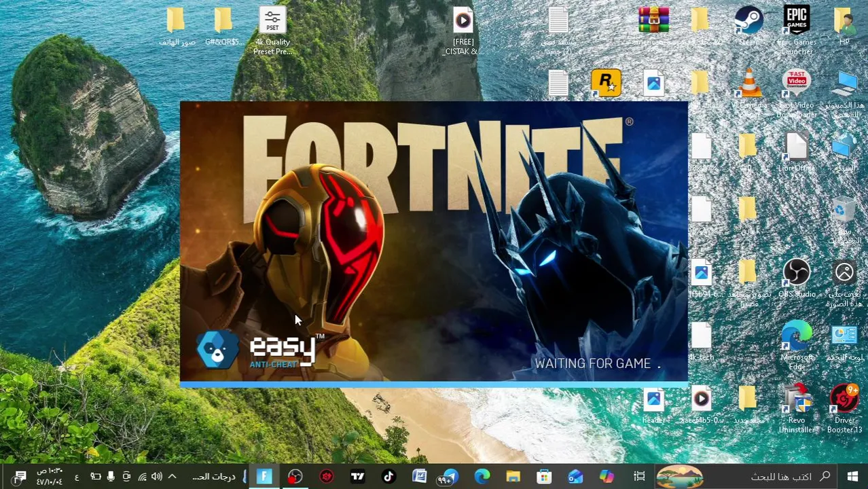Viewport: 868px width, 489px height.
Task: Open LibreOffice shortcut
Action: [x=796, y=151]
